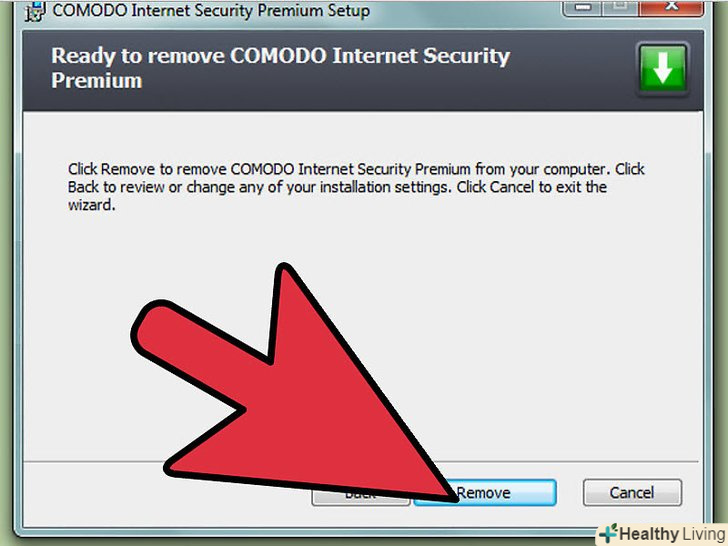Click the instruction paragraph starting Click Remove
This screenshot has height=546, width=728.
[356, 187]
